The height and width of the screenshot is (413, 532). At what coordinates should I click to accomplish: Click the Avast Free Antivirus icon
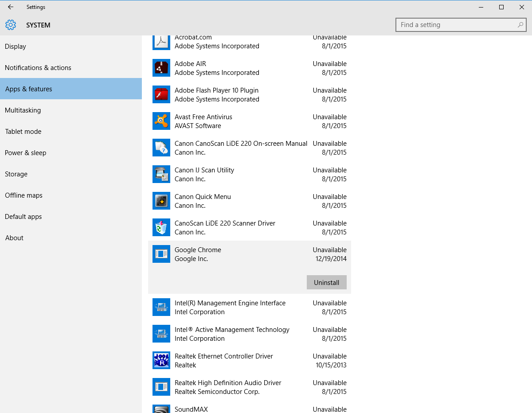tap(161, 121)
